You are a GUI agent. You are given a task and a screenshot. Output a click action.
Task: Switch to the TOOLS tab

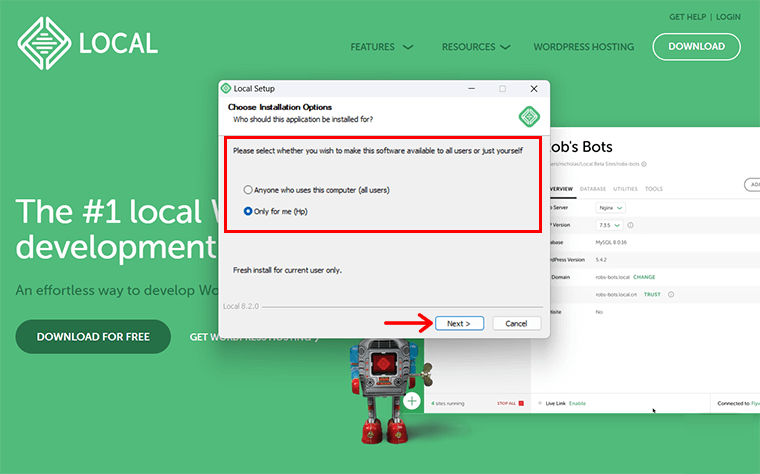654,189
